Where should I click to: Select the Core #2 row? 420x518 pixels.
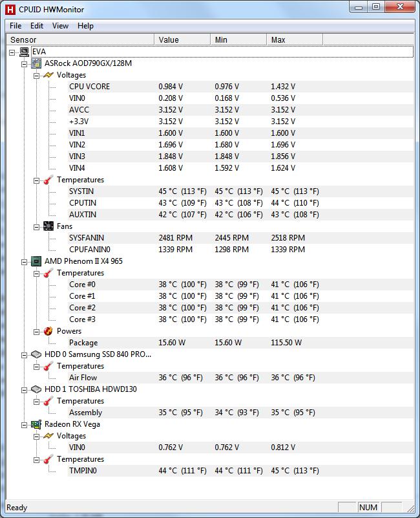[x=240, y=308]
